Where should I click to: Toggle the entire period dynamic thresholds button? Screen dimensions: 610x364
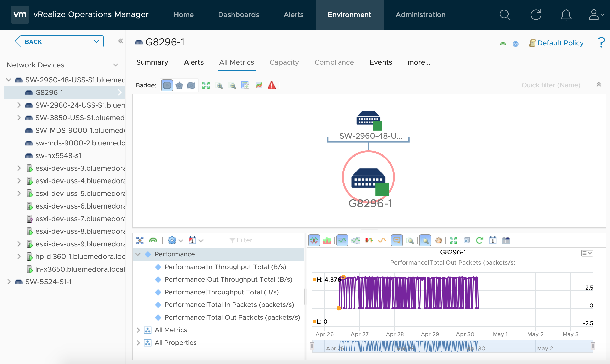(355, 240)
